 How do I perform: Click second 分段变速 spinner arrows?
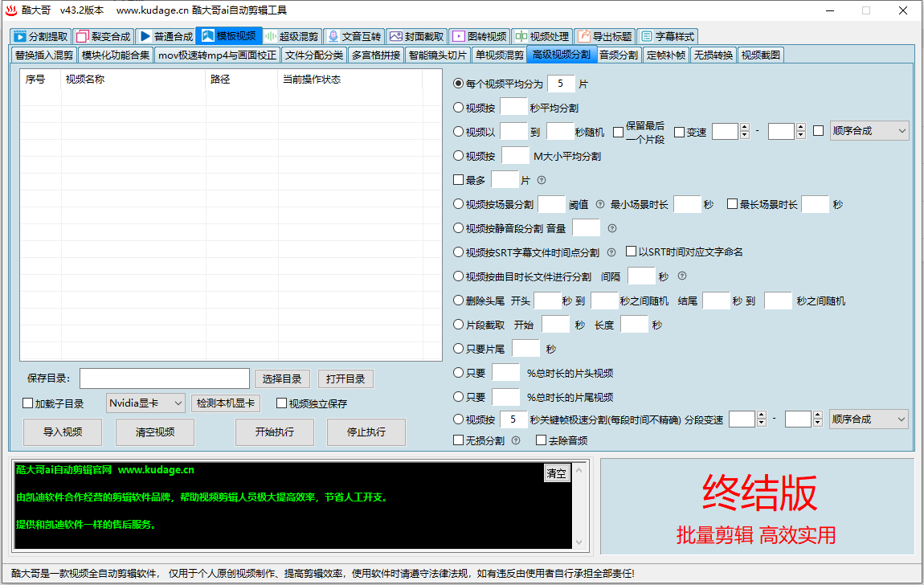coord(817,419)
